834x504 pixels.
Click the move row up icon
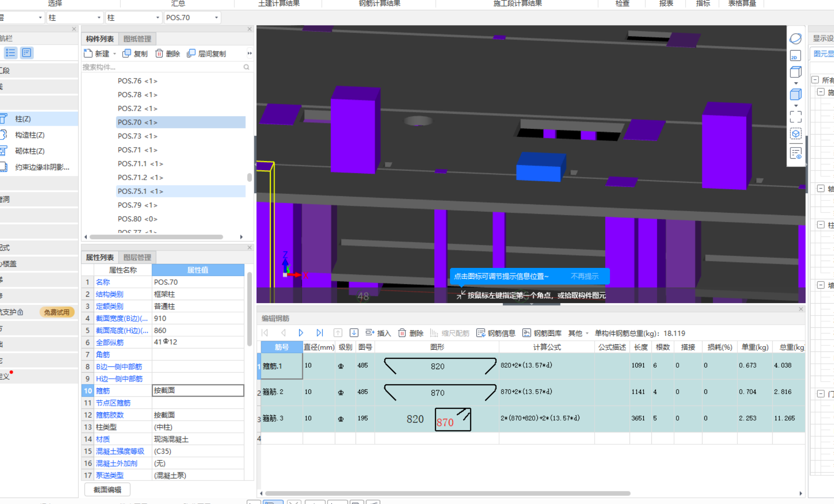[338, 333]
